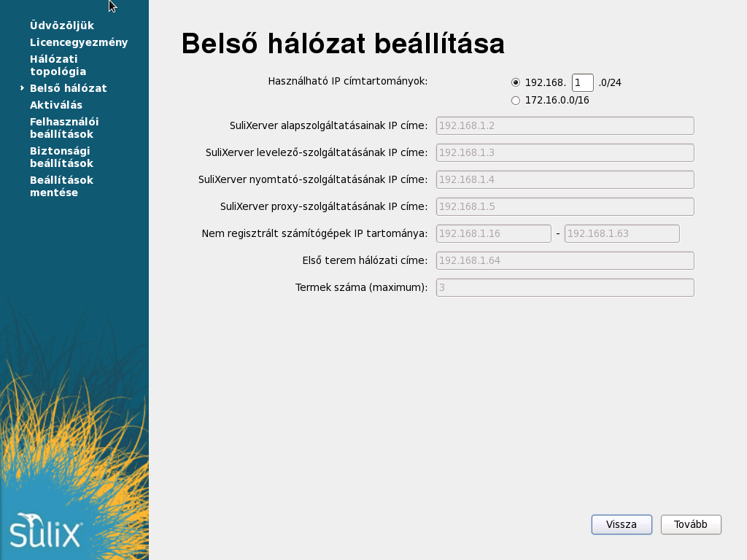Screen dimensions: 747x560
Task: Open the Üdvözöljük step in sidebar
Action: [62, 26]
